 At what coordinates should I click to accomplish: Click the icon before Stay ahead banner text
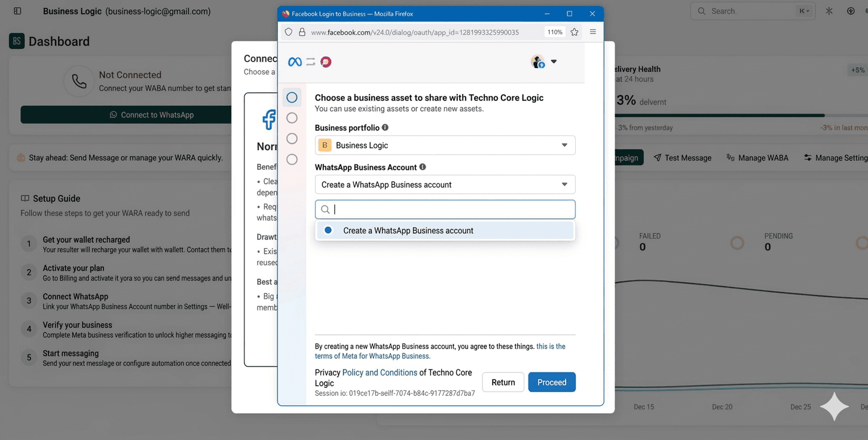click(21, 158)
